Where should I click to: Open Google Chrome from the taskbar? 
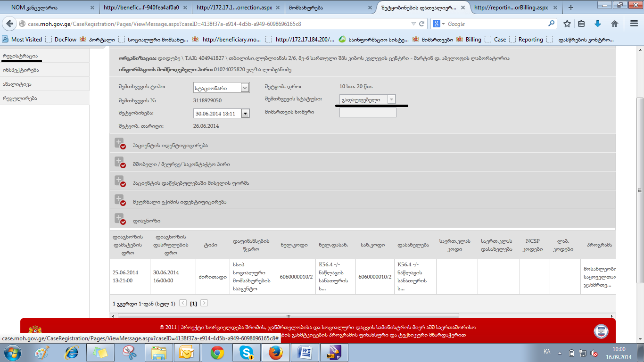[217, 352]
